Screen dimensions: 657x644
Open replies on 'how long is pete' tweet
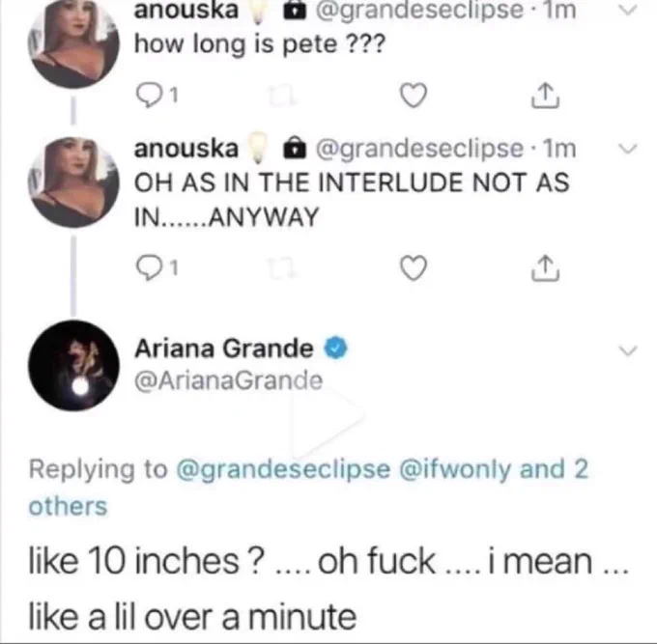point(157,96)
